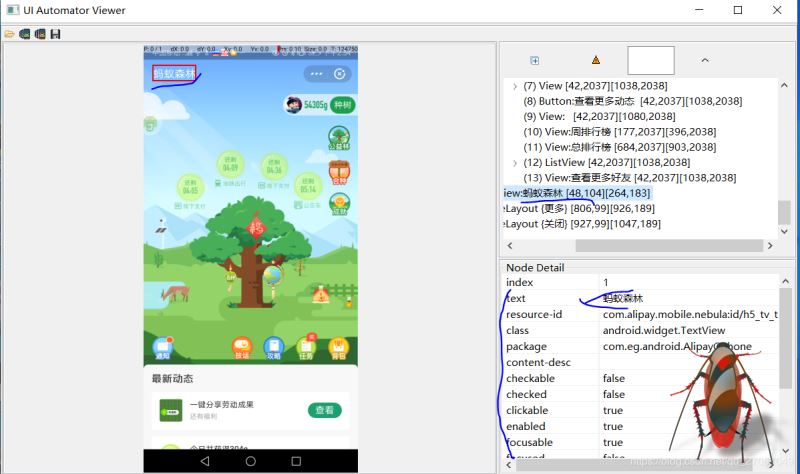Select the (8) Button 查看更多动态 node
800x474 pixels.
(633, 101)
